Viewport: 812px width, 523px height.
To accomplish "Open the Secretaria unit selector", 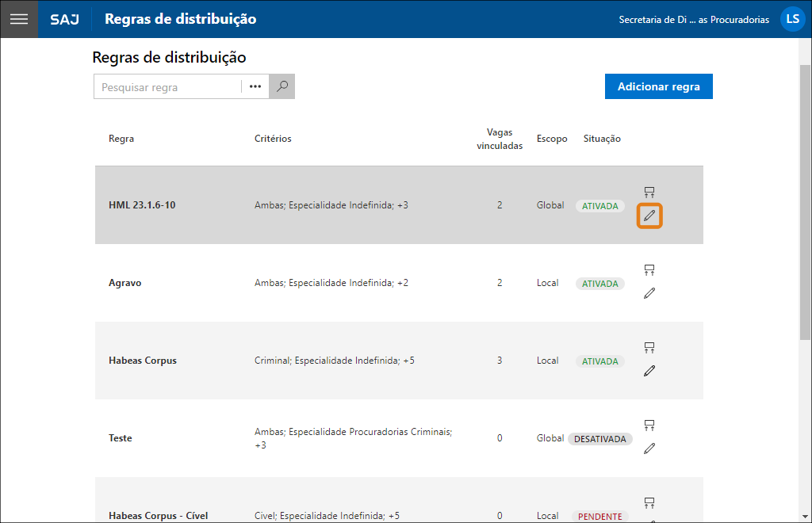I will pos(693,20).
